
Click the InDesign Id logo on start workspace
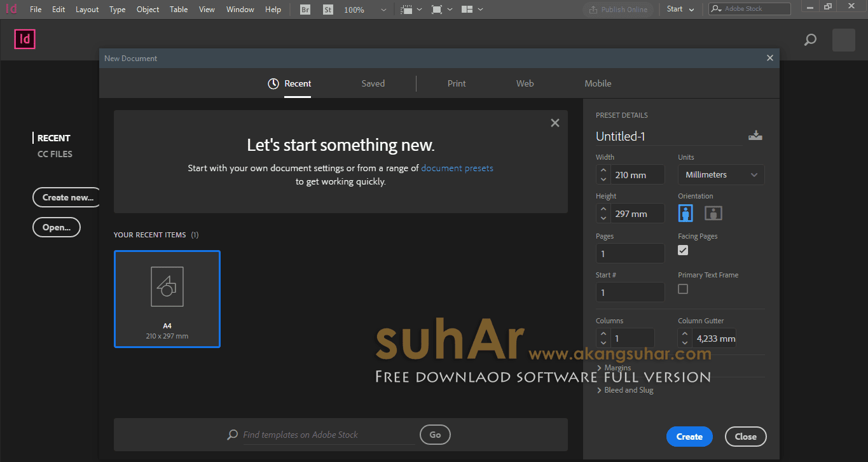coord(25,39)
